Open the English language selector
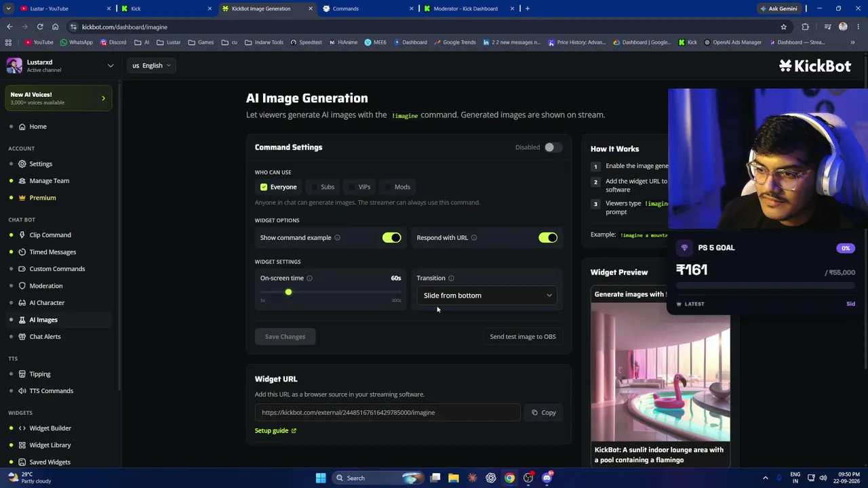The height and width of the screenshot is (488, 868). click(x=152, y=65)
